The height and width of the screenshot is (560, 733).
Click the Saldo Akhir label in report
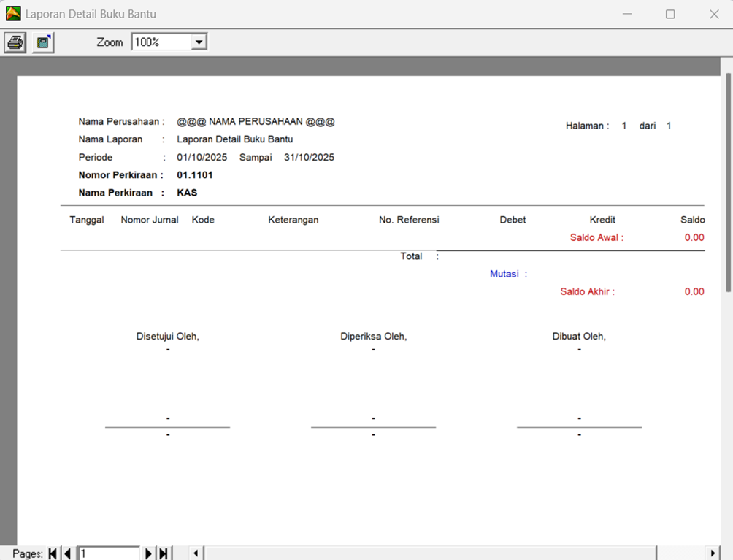click(587, 291)
